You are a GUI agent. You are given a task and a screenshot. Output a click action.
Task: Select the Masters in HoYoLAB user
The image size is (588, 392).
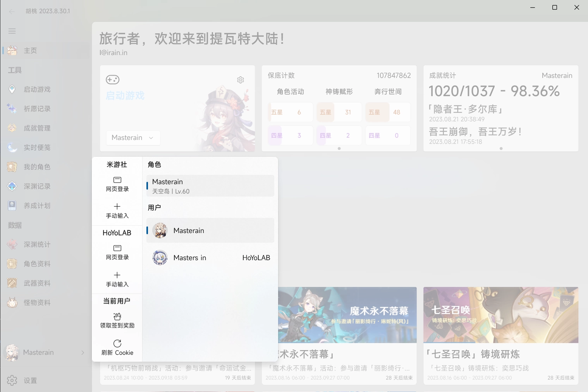210,257
